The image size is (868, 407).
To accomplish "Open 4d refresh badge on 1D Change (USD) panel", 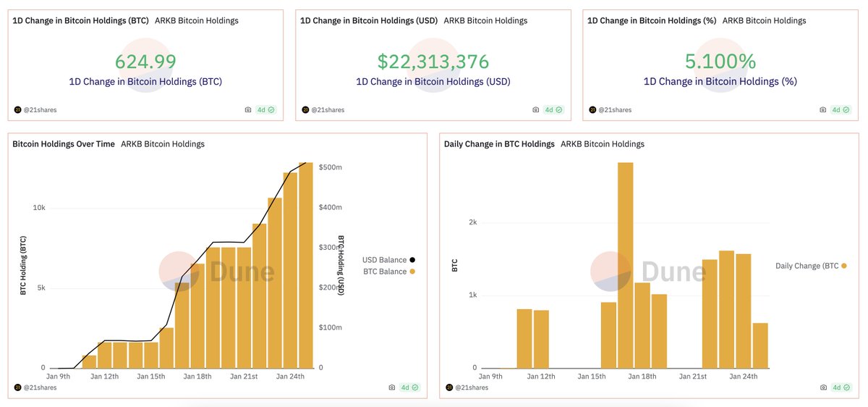I will (554, 110).
